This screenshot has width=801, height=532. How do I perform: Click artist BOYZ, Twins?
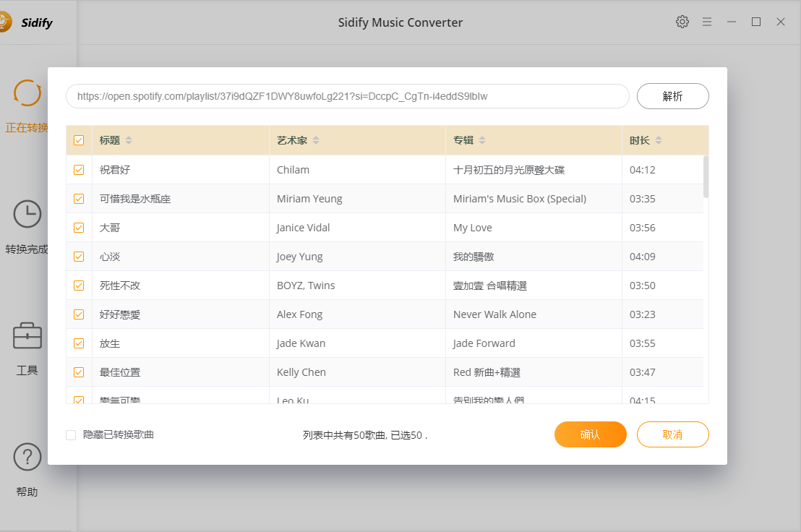click(x=306, y=286)
